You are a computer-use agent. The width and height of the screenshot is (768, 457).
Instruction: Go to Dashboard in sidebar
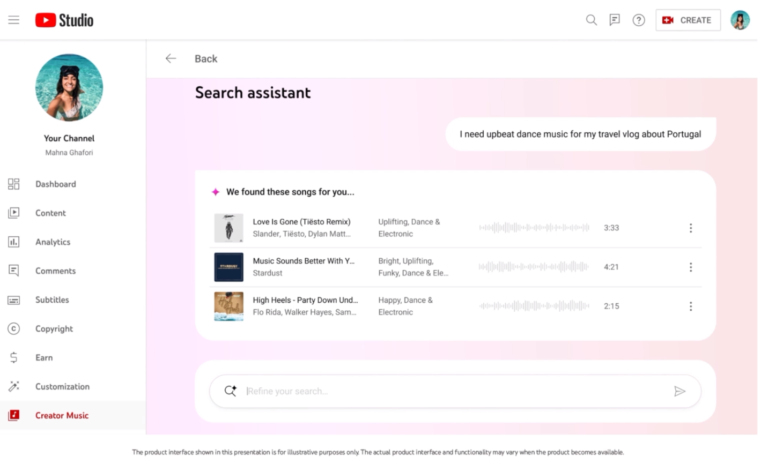pyautogui.click(x=55, y=184)
